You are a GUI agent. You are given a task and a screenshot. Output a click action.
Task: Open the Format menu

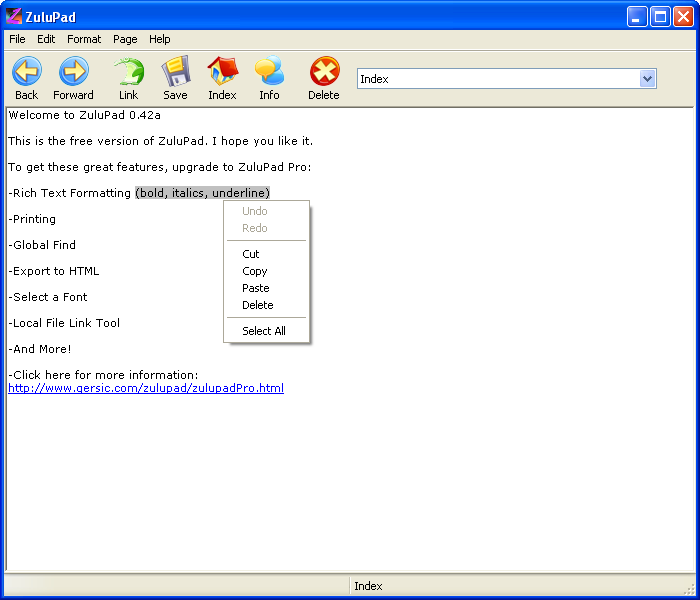point(84,39)
